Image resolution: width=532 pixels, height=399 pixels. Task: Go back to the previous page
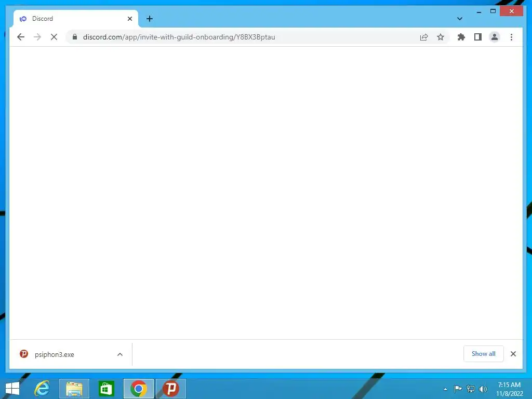pyautogui.click(x=21, y=37)
